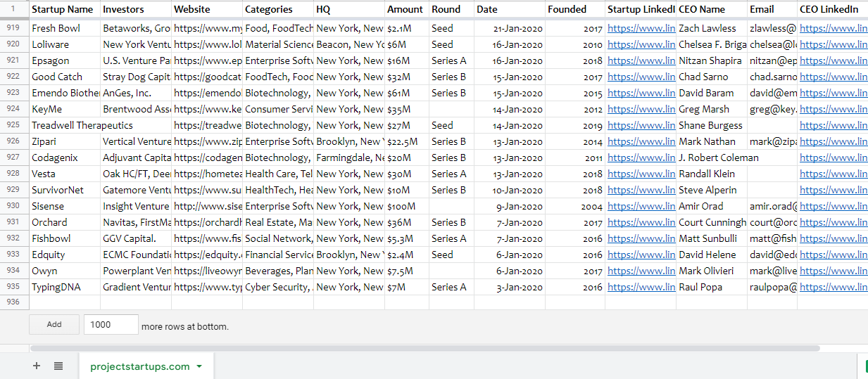Select frozen header row number 1

pyautogui.click(x=14, y=9)
